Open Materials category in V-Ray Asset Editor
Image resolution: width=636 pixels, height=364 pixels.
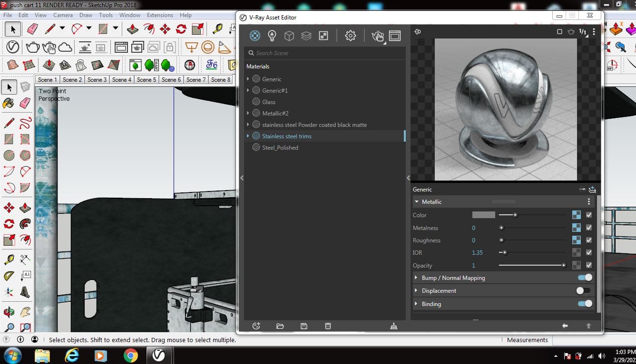[x=255, y=36]
